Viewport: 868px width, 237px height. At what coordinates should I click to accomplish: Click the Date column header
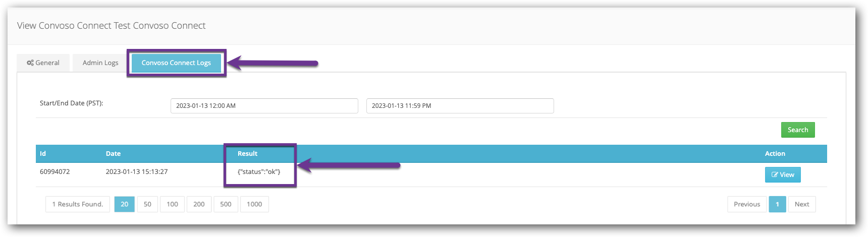tap(113, 154)
